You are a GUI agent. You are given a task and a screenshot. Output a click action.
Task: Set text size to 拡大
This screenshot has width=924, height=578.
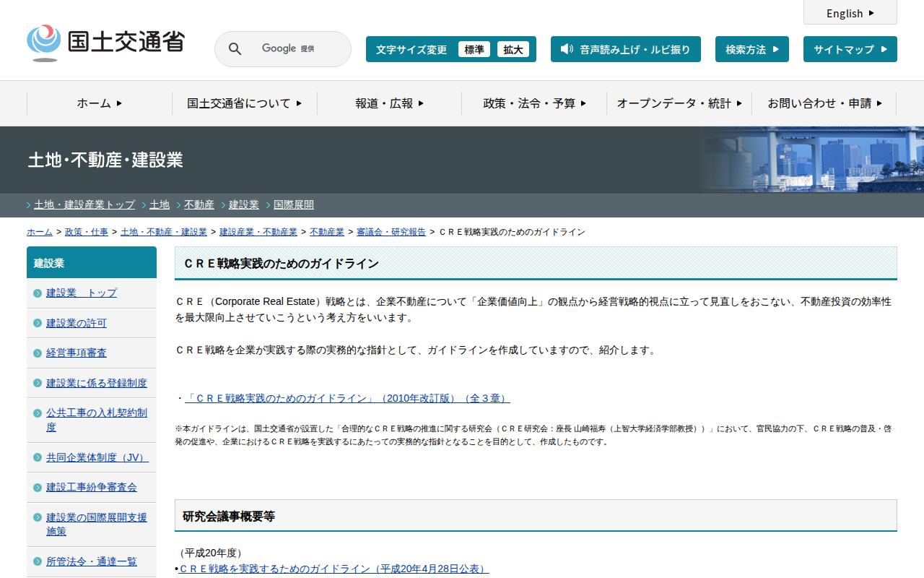tap(513, 50)
